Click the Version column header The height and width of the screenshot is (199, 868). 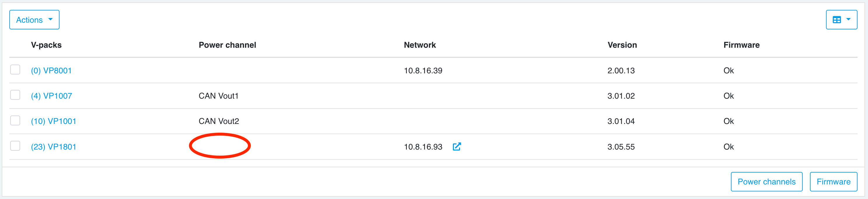point(622,45)
